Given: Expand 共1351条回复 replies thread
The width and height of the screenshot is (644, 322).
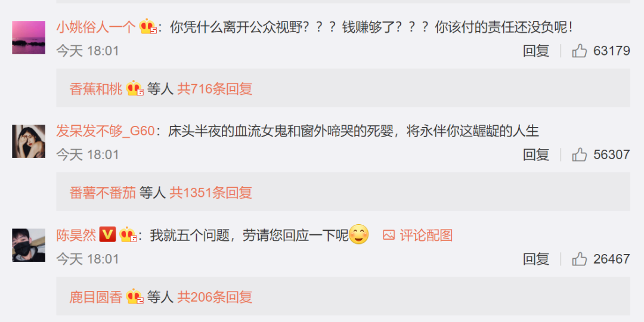Looking at the screenshot, I should pos(211,193).
